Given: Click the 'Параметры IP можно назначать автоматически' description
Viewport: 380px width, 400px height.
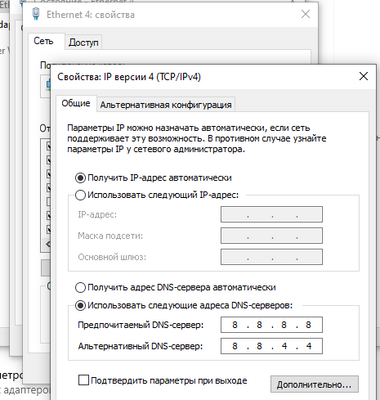Looking at the screenshot, I should (197, 138).
